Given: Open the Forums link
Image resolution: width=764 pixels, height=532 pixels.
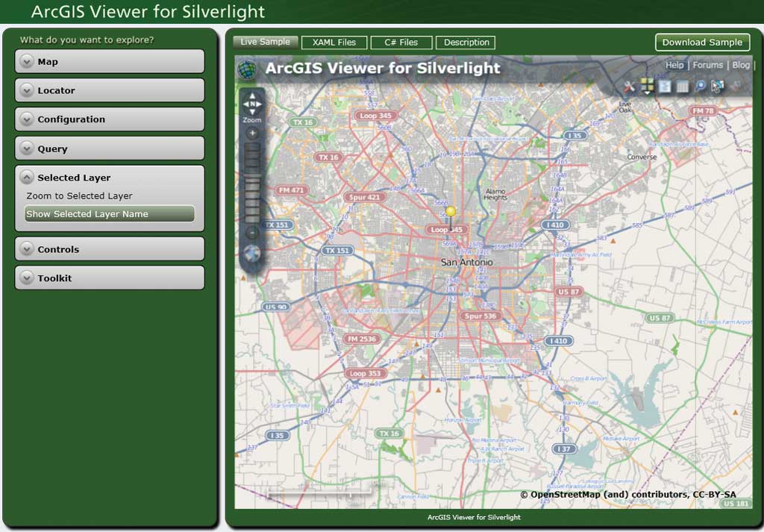Looking at the screenshot, I should point(707,65).
